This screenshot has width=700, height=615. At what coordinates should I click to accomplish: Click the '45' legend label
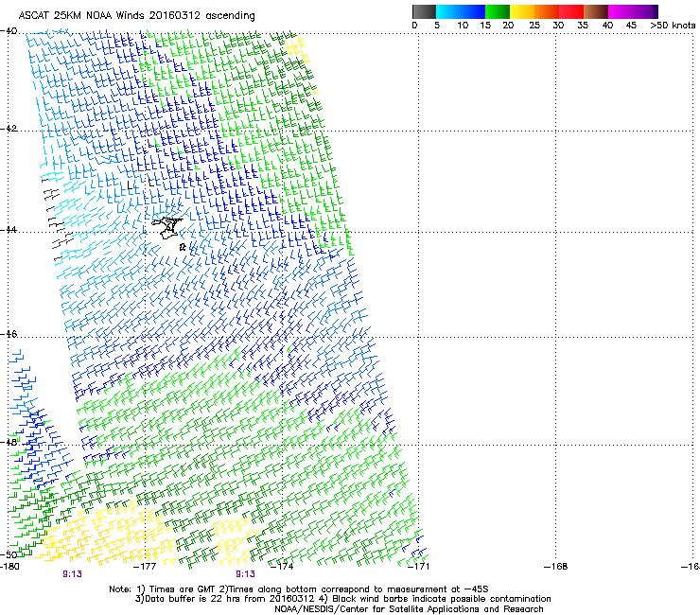(x=631, y=26)
